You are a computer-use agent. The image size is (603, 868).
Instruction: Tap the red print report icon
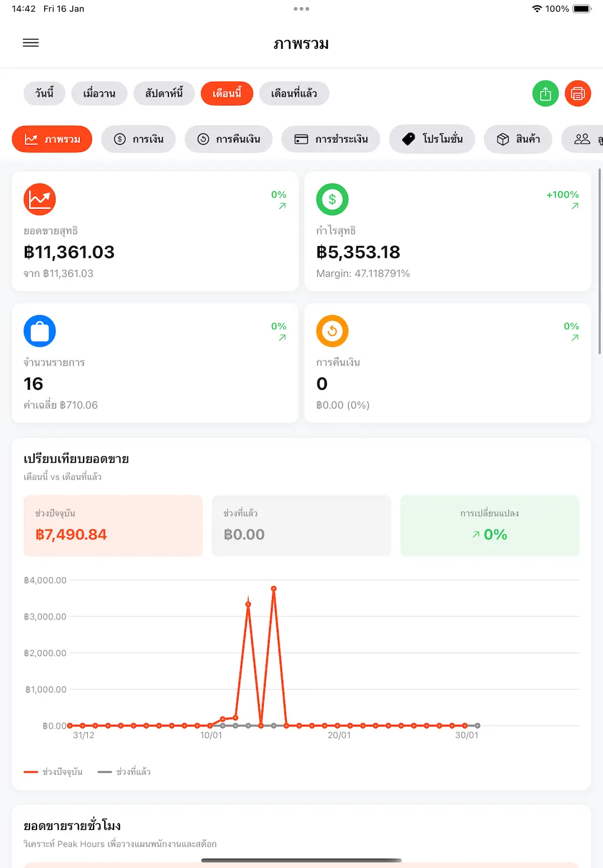578,94
